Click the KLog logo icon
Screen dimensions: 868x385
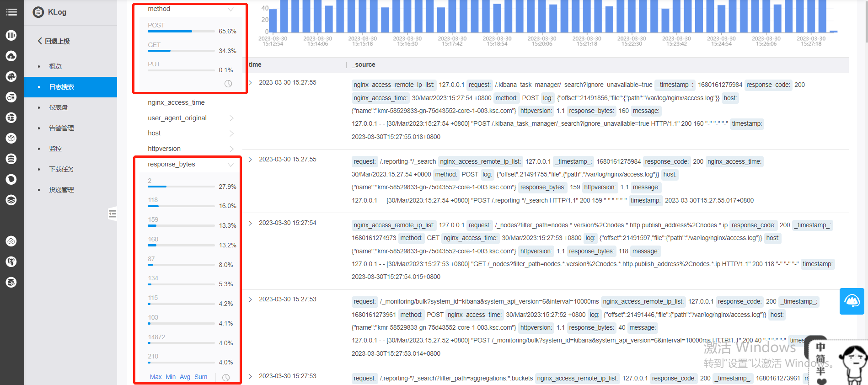coord(38,12)
